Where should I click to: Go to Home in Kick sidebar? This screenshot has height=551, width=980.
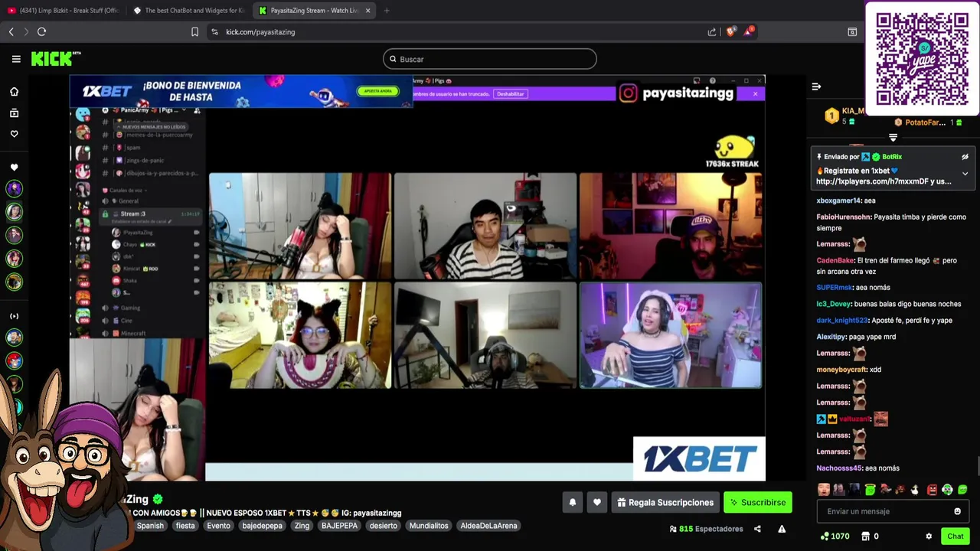tap(14, 92)
